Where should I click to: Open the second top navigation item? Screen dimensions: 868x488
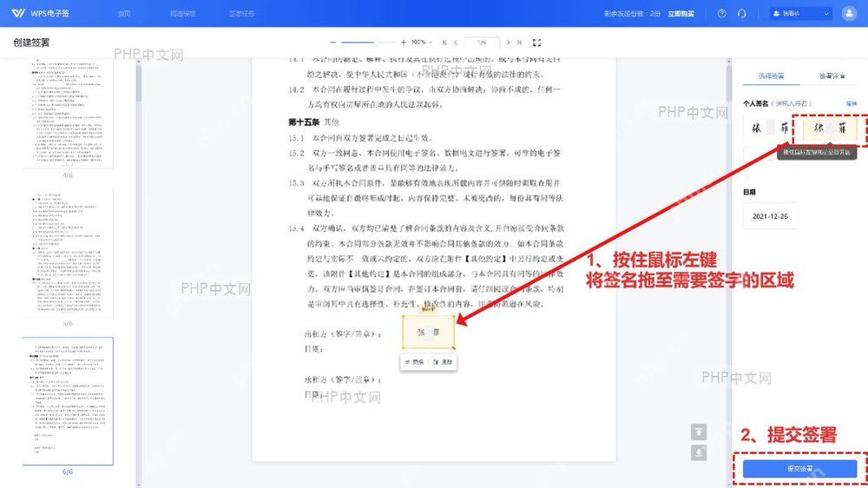coord(182,13)
